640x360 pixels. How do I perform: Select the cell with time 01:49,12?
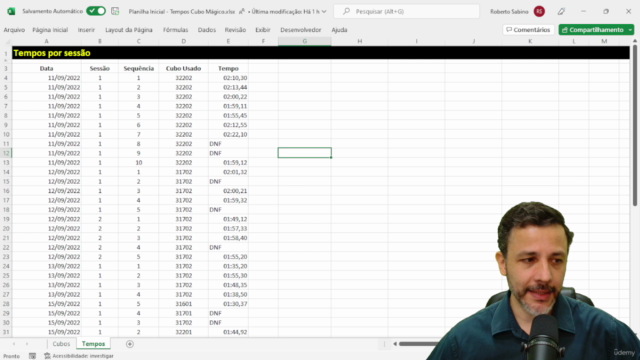[x=228, y=219]
